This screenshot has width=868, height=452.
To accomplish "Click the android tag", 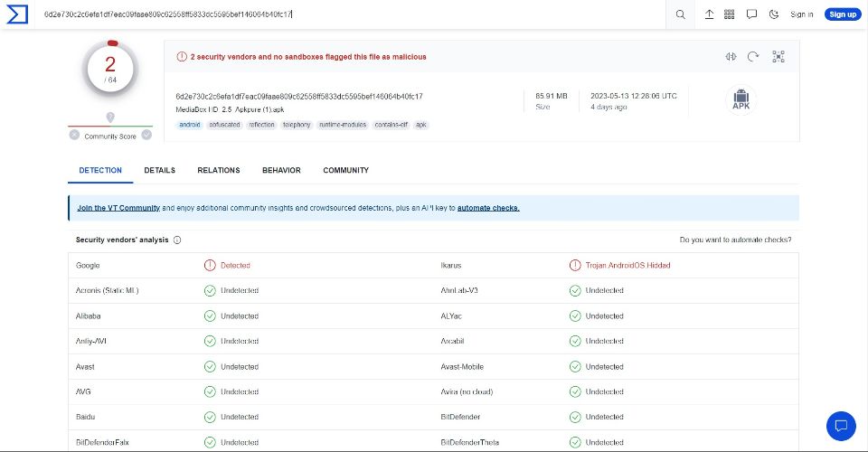I will (189, 125).
